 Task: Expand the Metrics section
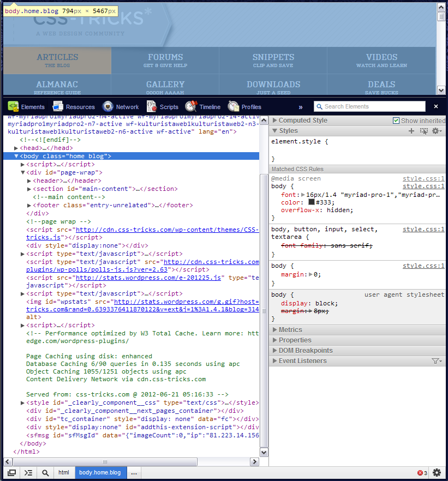click(x=274, y=330)
